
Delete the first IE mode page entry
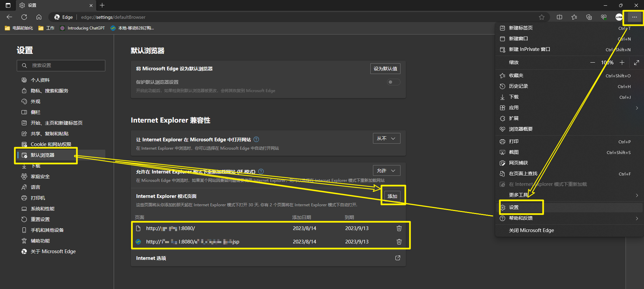pyautogui.click(x=399, y=228)
